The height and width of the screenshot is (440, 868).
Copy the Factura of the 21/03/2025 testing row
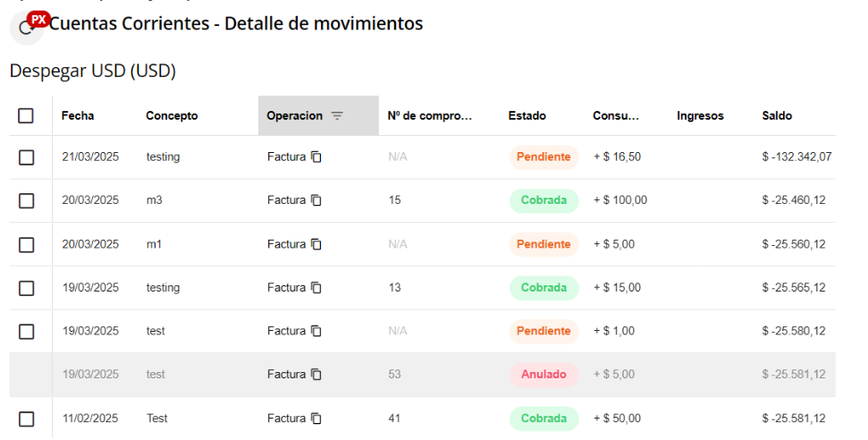[x=316, y=157]
